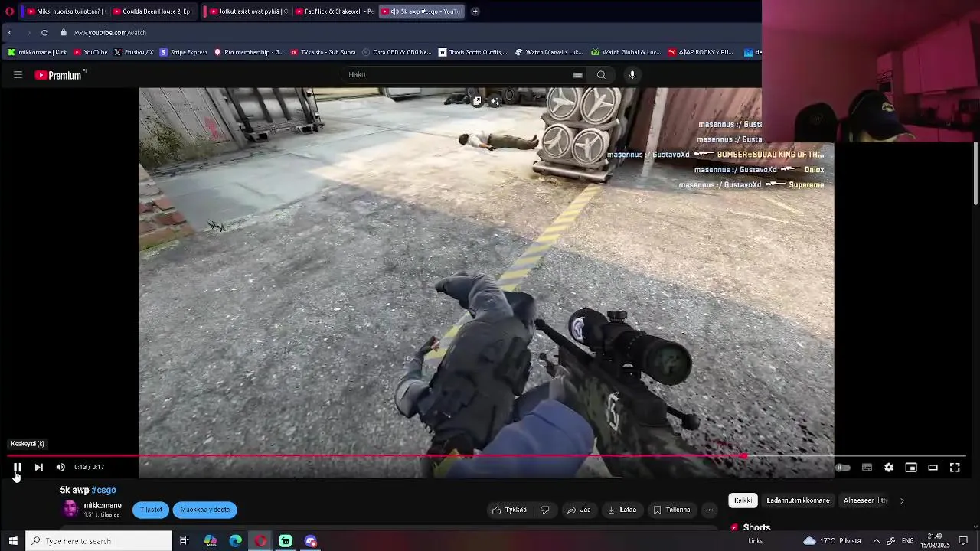Launch Microsoft Edge from the taskbar
Screen dimensions: 980x551
pos(236,541)
